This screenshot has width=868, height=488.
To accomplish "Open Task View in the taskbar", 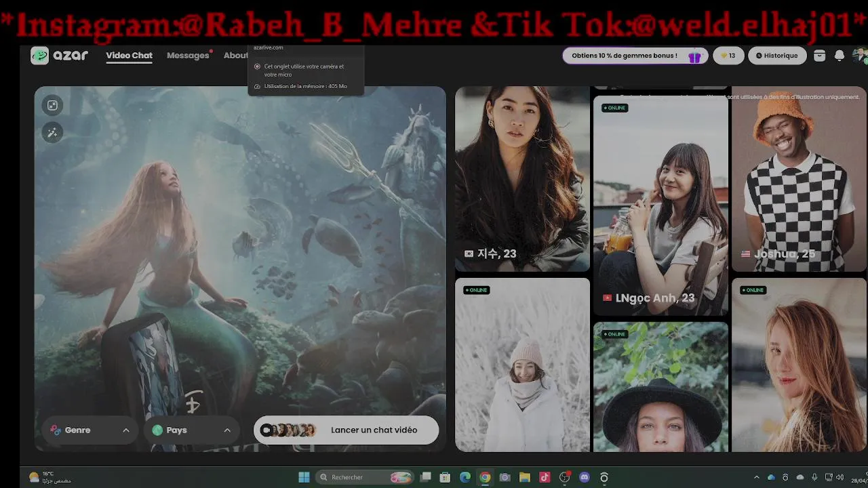I will pos(426,477).
